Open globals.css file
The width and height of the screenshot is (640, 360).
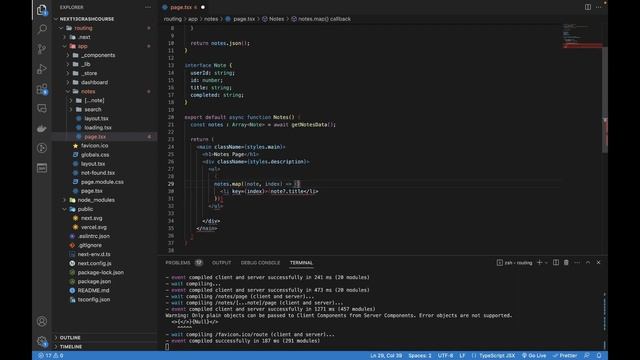click(95, 155)
